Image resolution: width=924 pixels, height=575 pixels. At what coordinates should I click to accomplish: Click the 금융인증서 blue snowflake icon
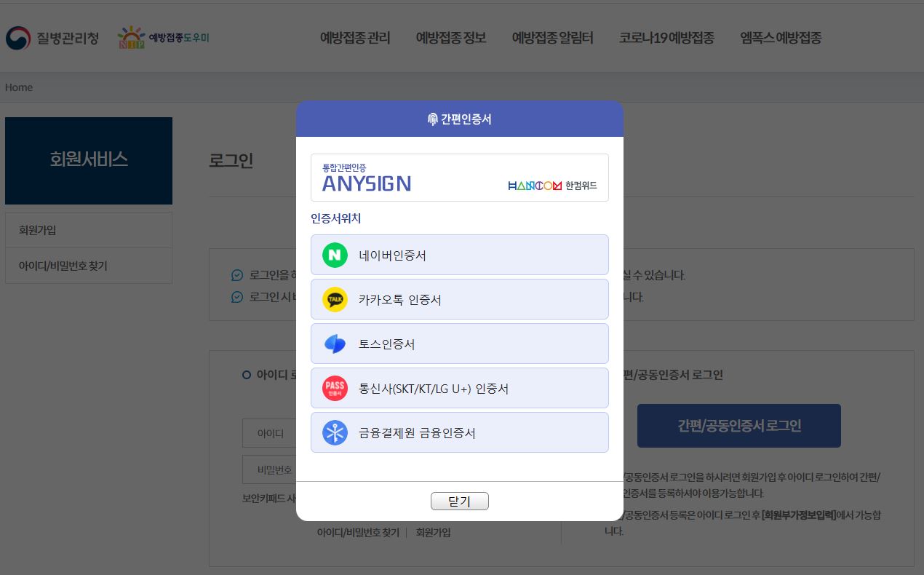point(335,432)
